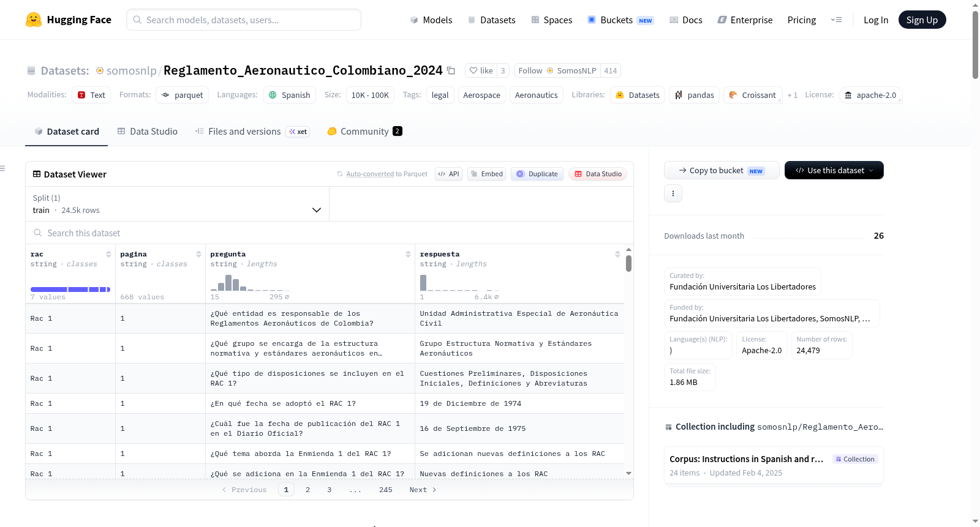980x527 pixels.
Task: Expand the Split train dropdown
Action: click(x=177, y=204)
